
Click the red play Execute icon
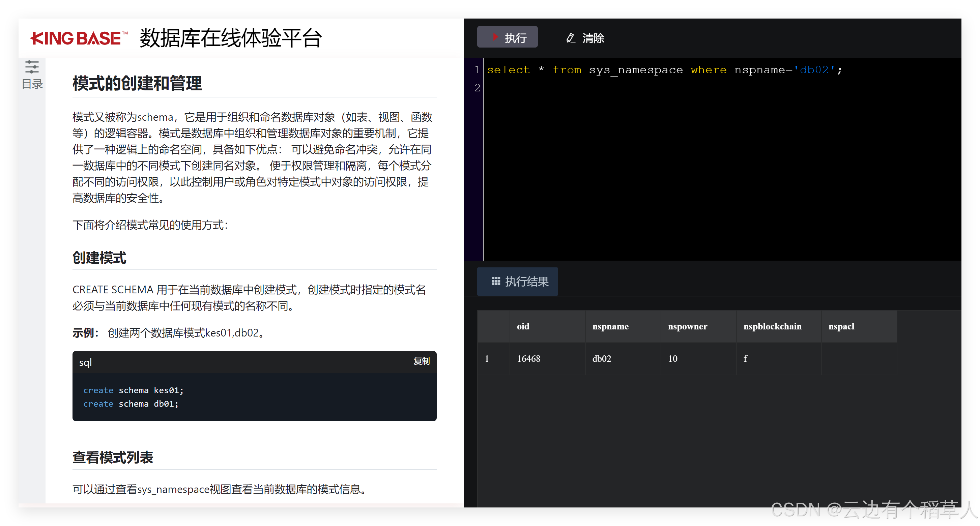pos(495,37)
